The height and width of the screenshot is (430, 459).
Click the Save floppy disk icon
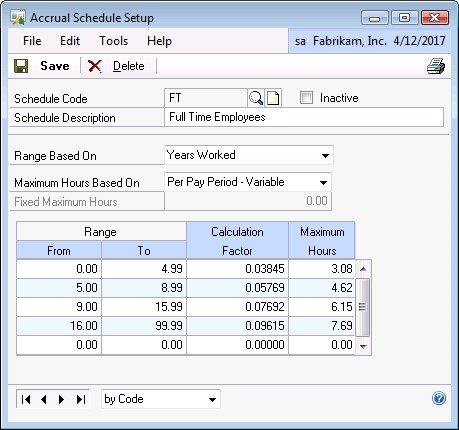(x=21, y=66)
